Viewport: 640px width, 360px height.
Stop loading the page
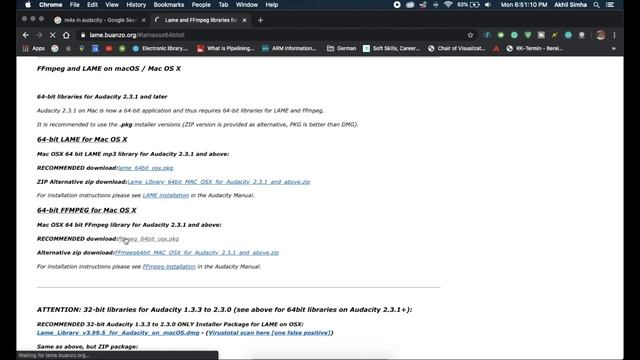(x=53, y=36)
